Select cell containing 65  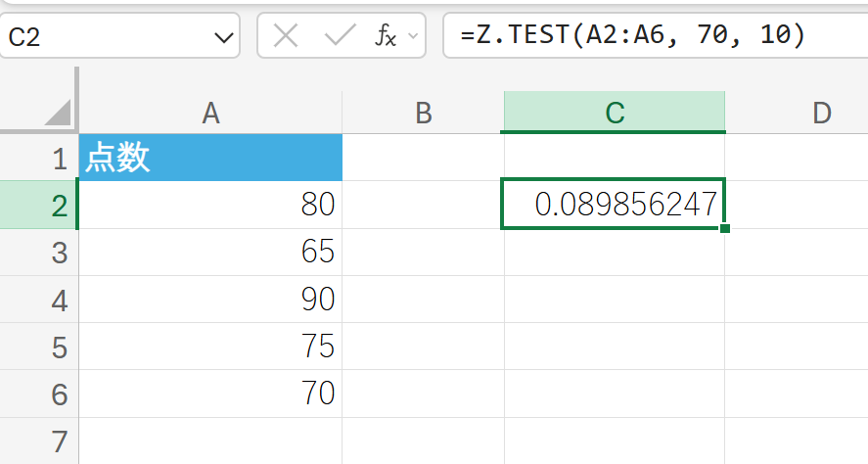click(210, 253)
